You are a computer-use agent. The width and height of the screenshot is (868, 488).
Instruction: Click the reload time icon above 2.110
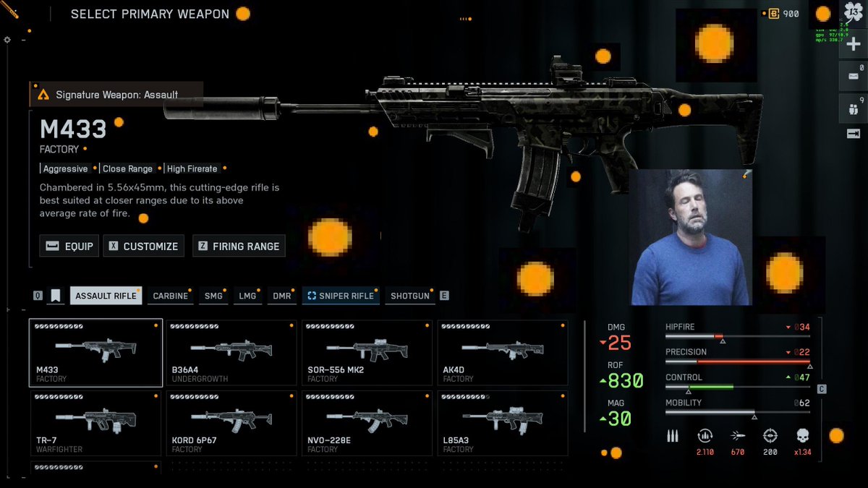(x=705, y=436)
